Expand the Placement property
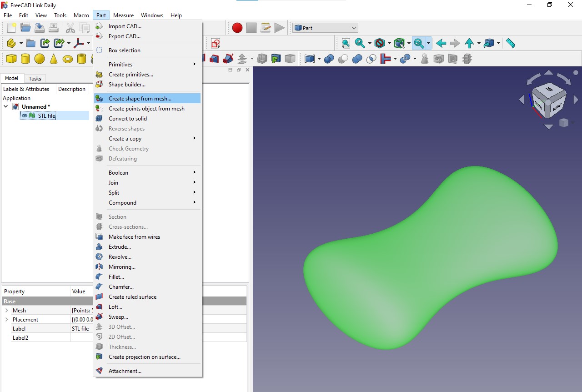582x392 pixels. 6,319
